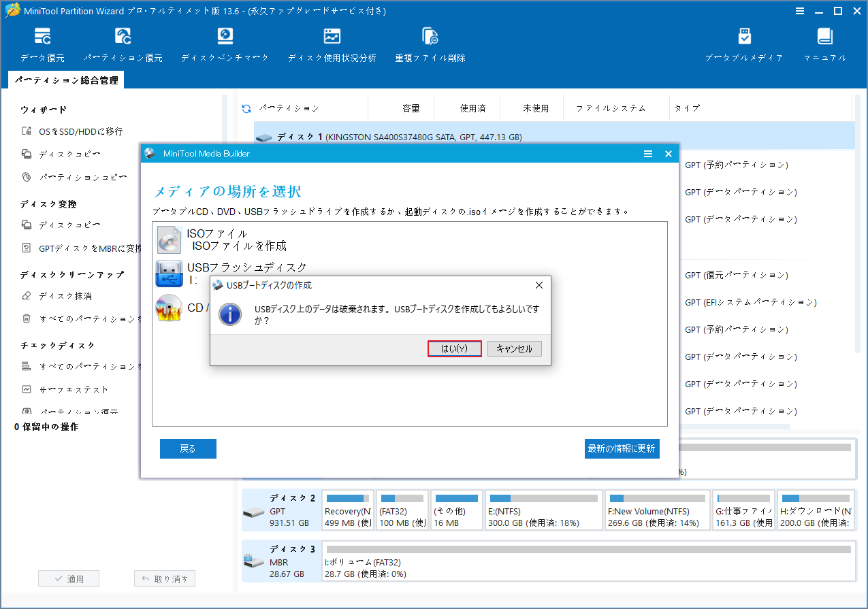Click the GPTディスクをMBRに変換 icon

[27, 248]
